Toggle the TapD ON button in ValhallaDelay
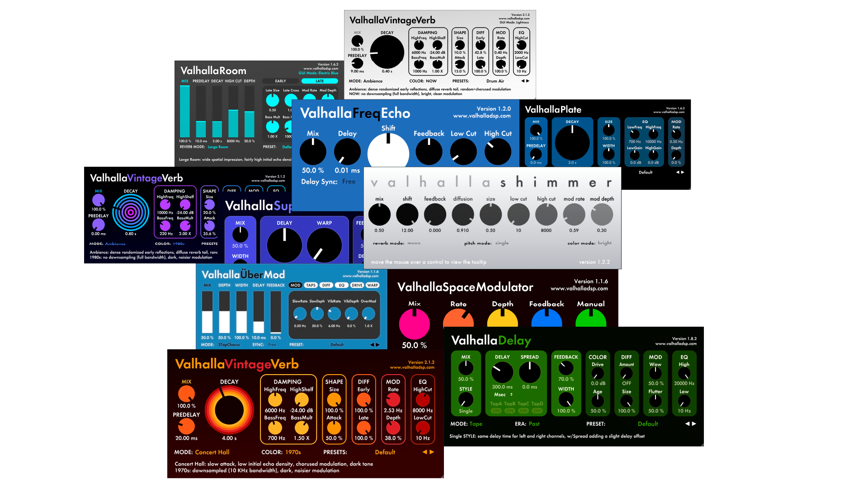 click(x=537, y=411)
